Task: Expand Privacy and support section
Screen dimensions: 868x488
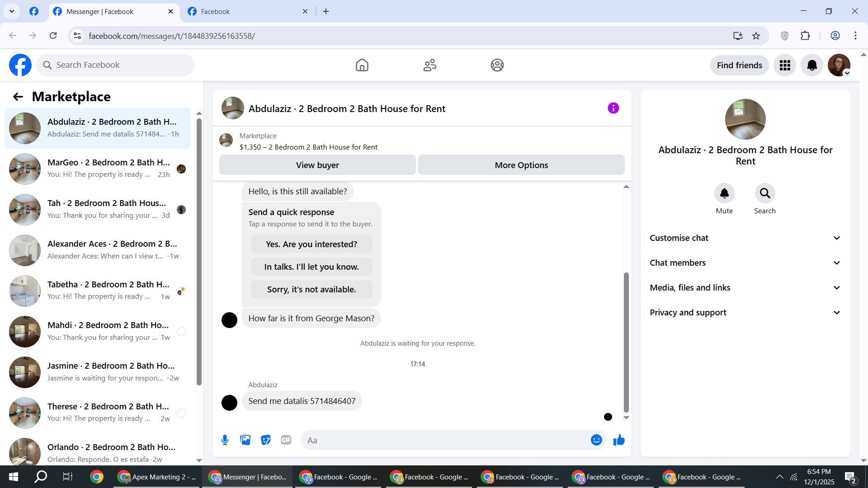Action: 745,313
